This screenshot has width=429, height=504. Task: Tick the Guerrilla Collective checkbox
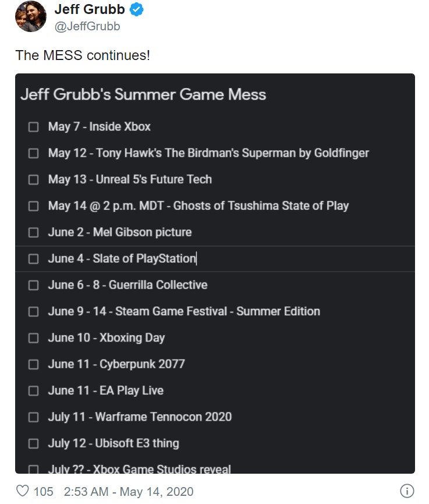tap(34, 285)
